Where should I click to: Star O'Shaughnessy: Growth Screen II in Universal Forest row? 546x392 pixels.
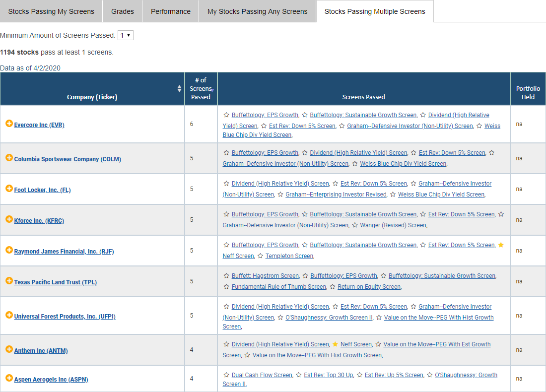coord(280,318)
